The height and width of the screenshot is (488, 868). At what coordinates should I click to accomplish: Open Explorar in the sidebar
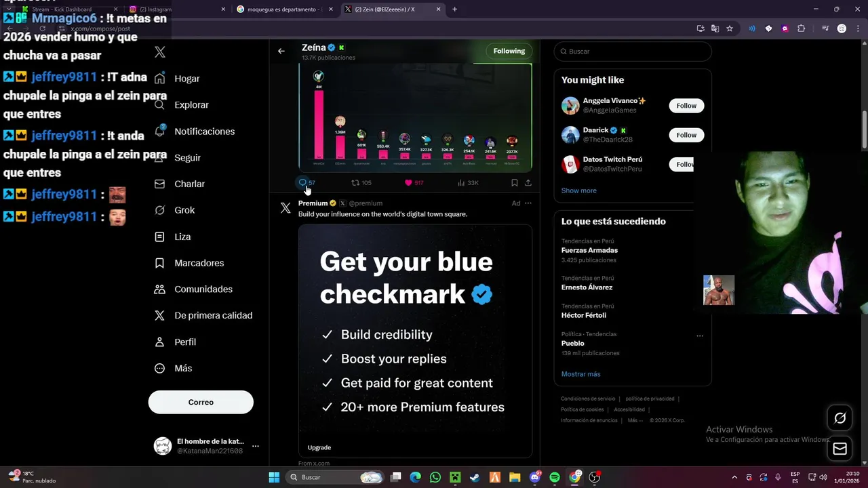tap(191, 105)
